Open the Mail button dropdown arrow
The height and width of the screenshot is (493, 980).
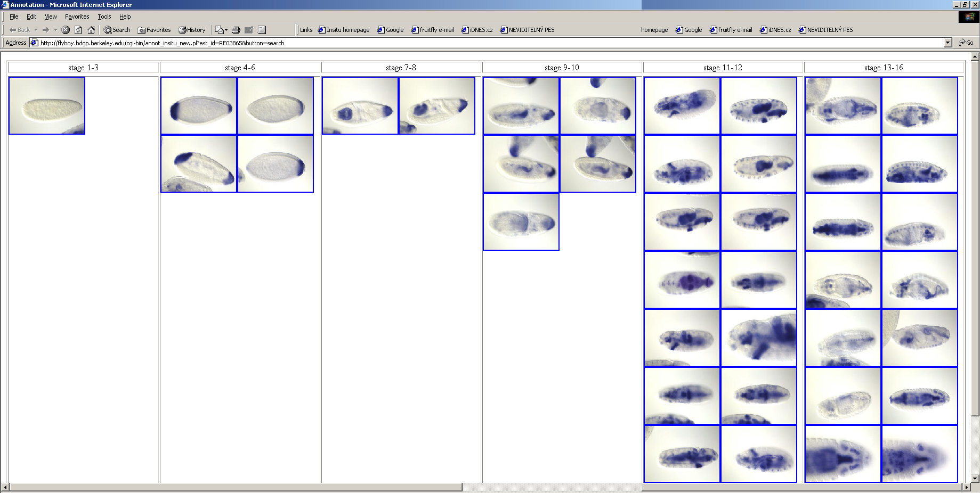point(226,30)
